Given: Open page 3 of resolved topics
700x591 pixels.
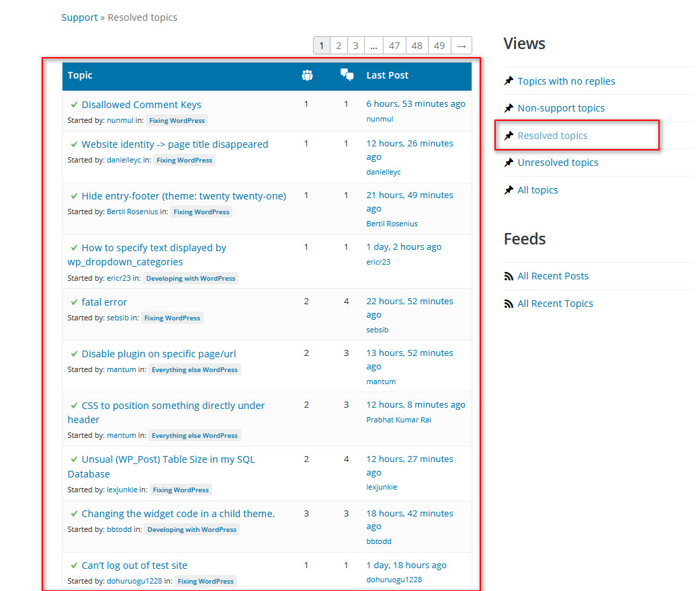Looking at the screenshot, I should (356, 46).
